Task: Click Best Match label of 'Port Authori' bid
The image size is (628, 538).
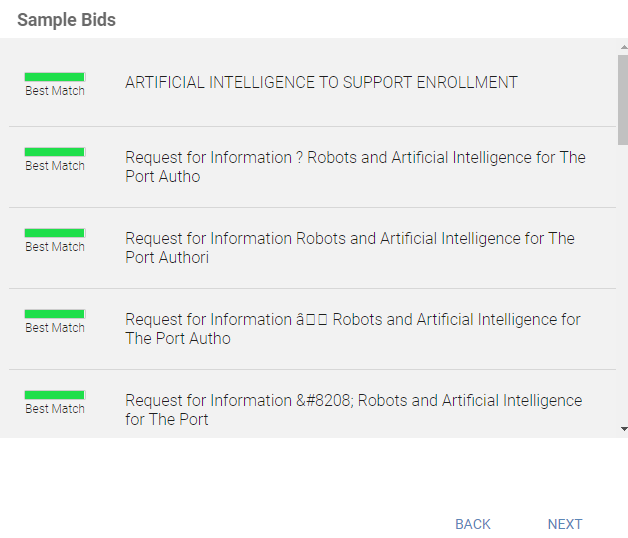Action: (x=55, y=247)
